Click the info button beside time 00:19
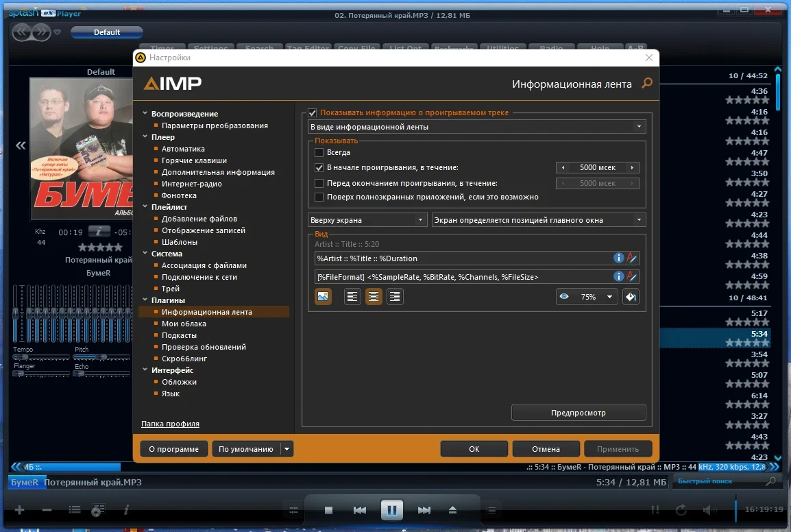 pyautogui.click(x=99, y=231)
